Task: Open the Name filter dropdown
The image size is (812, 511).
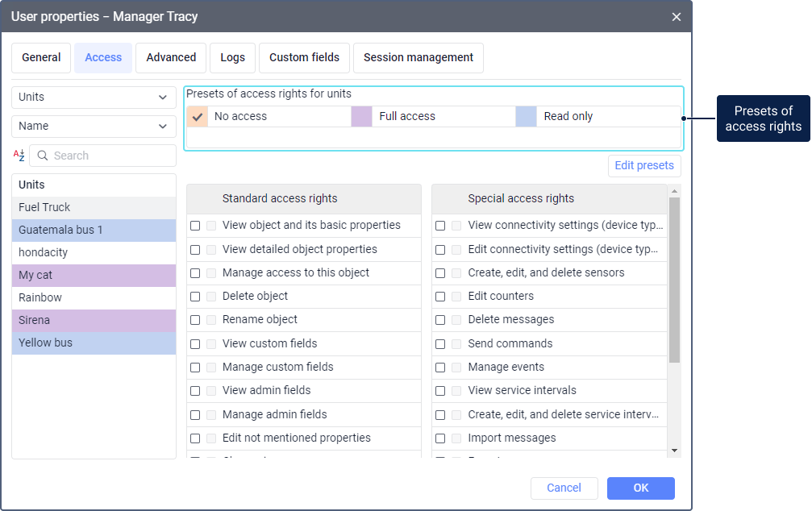Action: click(x=94, y=127)
